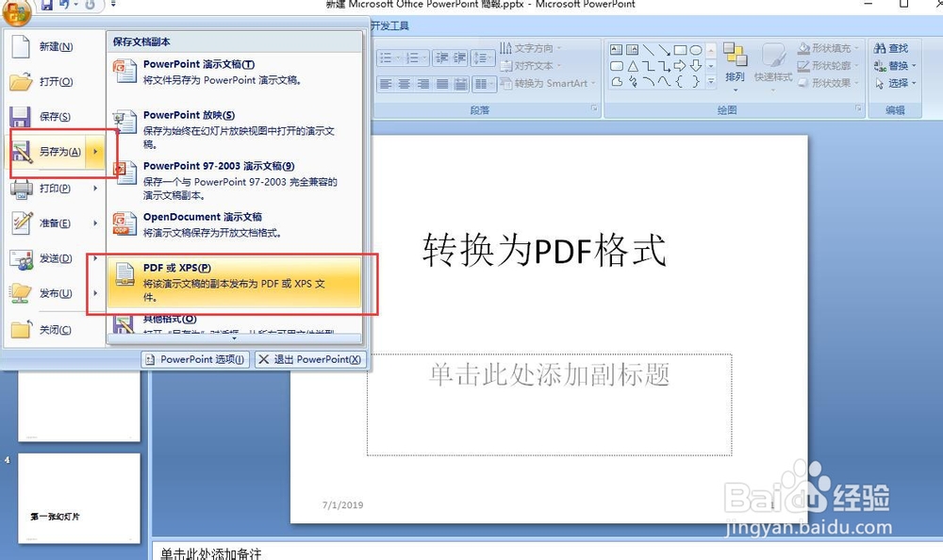
Task: Click the distributed alignment icon
Action: click(461, 84)
